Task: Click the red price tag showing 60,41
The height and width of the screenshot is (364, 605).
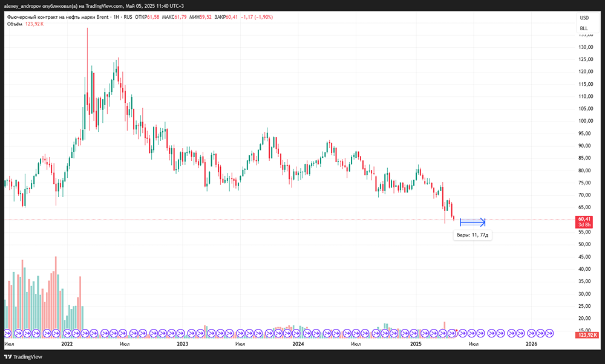Action: (584, 219)
